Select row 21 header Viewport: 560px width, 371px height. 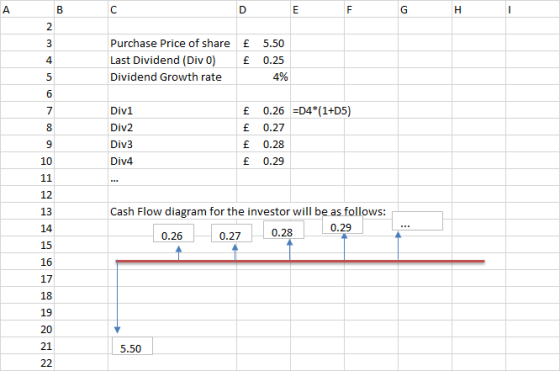[x=28, y=346]
